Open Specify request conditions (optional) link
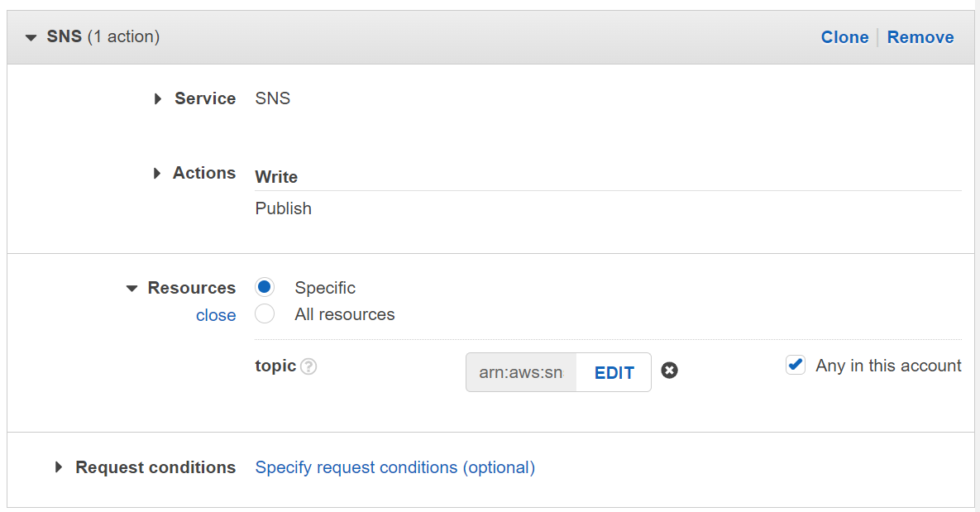The width and height of the screenshot is (980, 512). point(395,467)
